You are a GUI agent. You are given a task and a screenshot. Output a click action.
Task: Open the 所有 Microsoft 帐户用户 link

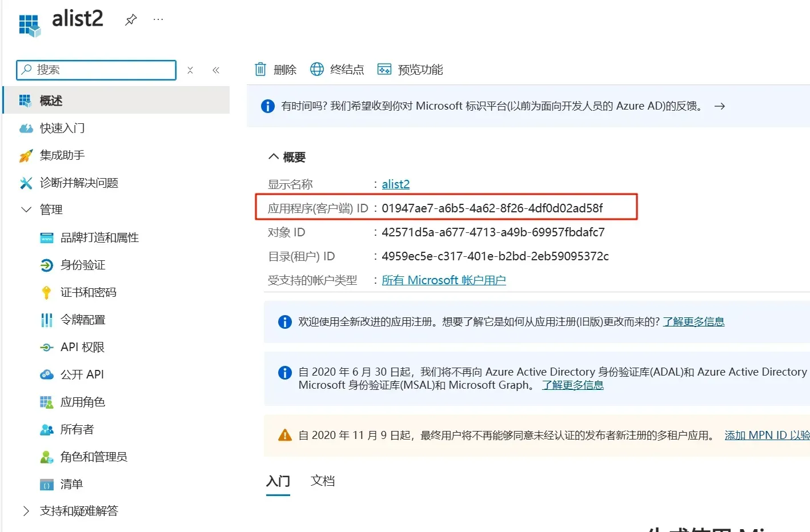444,280
